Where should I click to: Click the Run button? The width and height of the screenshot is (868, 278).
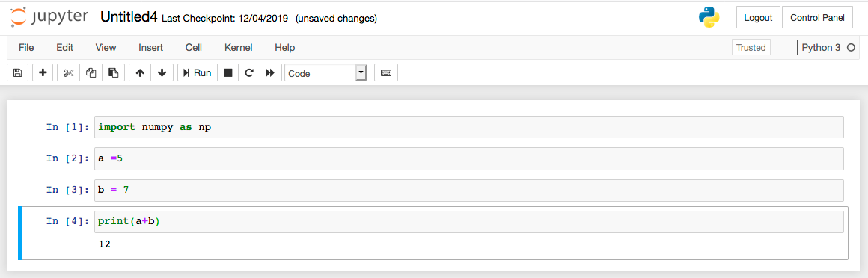click(x=197, y=73)
